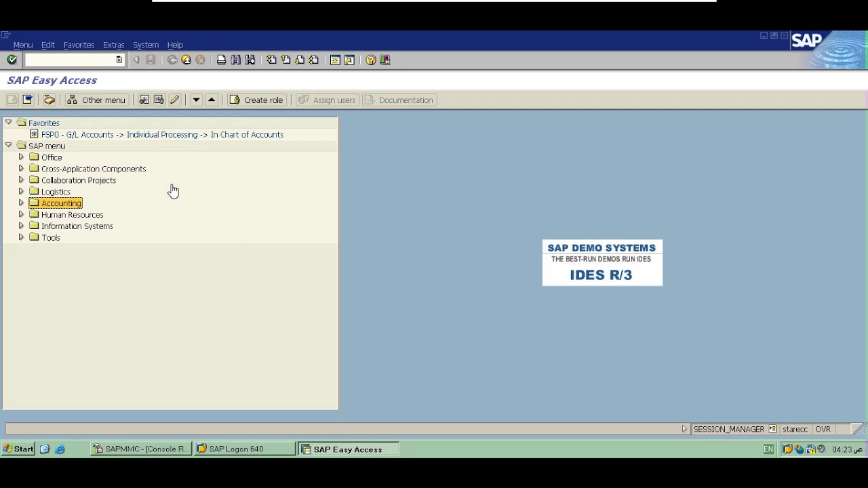Click the status bar system info list icon

click(x=772, y=429)
